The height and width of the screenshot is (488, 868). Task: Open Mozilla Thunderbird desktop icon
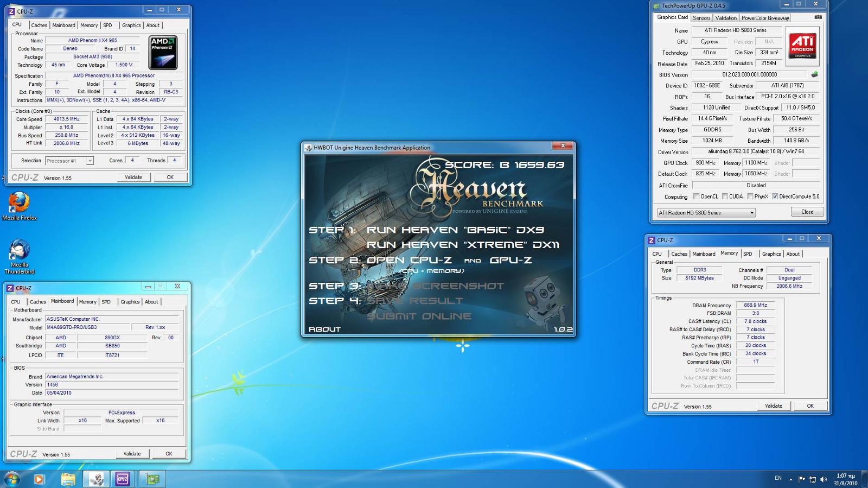pyautogui.click(x=20, y=257)
